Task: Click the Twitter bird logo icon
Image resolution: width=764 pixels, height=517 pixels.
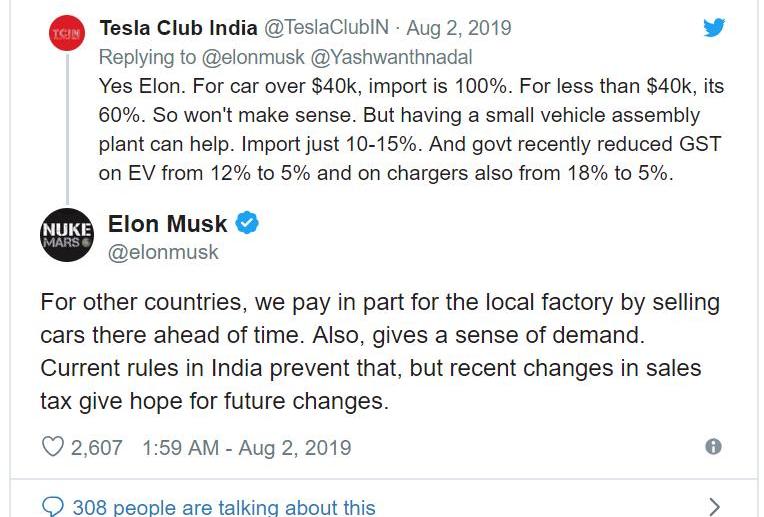Action: 714,28
